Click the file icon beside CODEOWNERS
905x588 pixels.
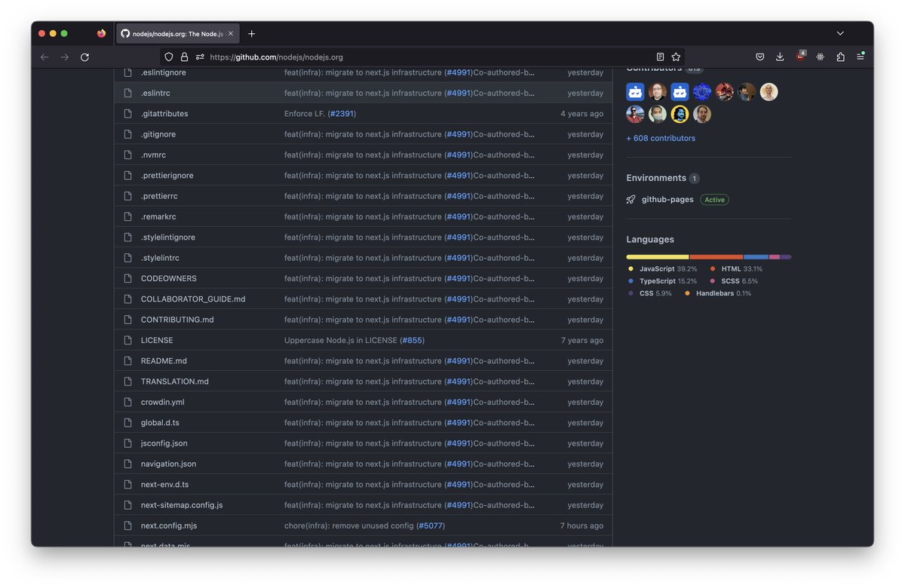click(x=127, y=279)
